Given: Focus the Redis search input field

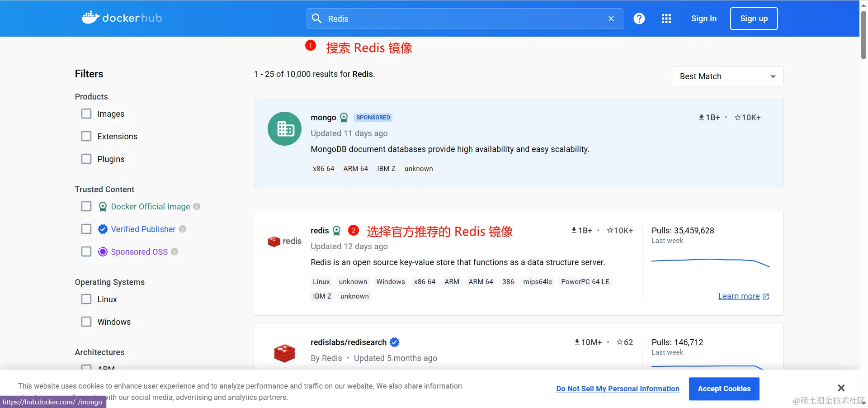Looking at the screenshot, I should click(465, 19).
